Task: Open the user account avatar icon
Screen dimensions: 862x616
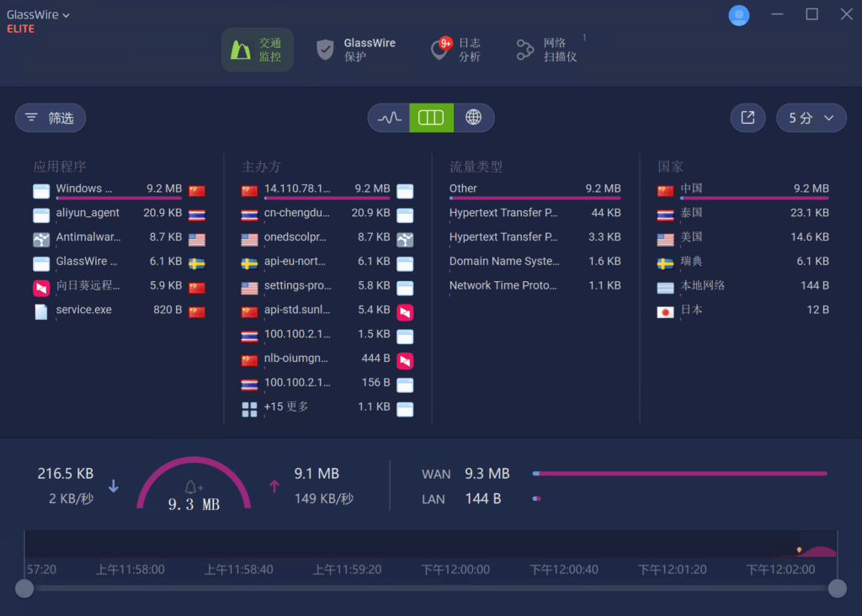Action: 739,15
